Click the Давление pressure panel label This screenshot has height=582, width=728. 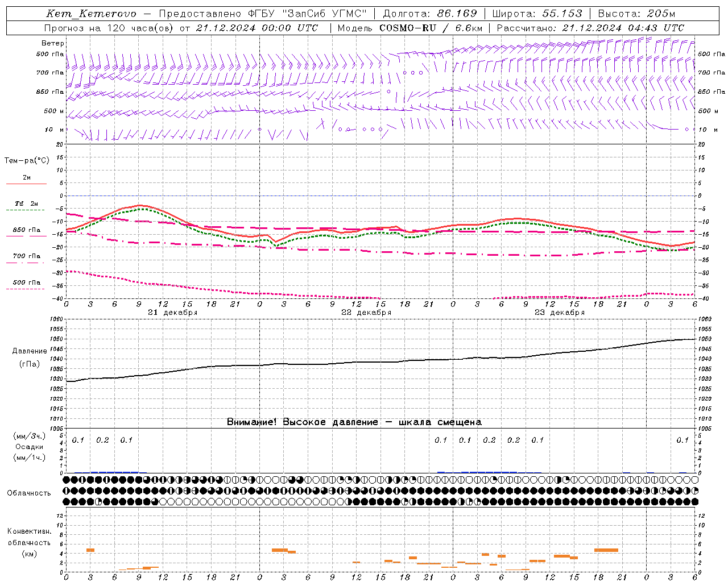(x=30, y=351)
